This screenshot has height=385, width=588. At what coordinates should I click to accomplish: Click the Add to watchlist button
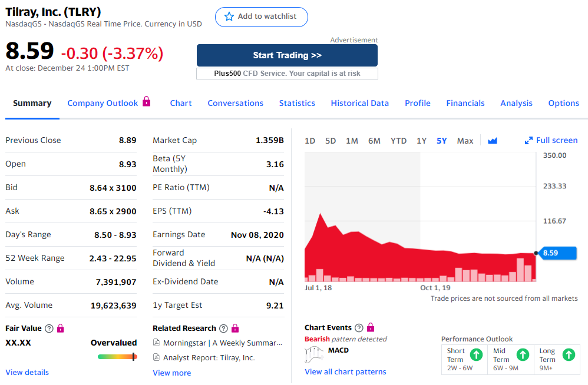click(x=262, y=17)
